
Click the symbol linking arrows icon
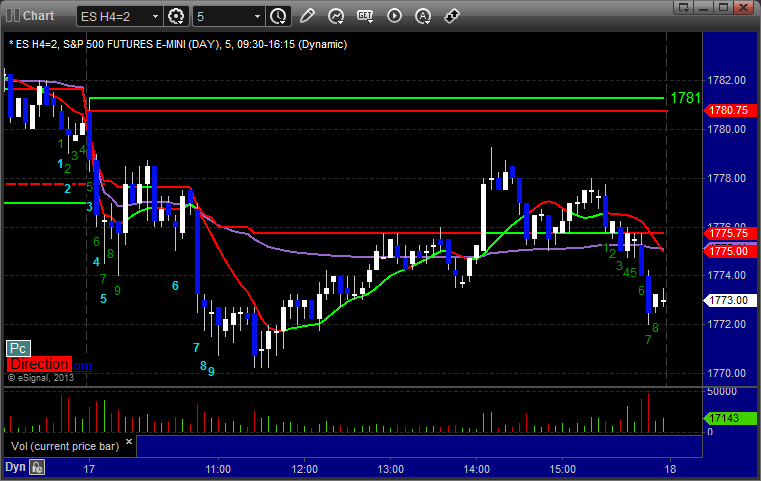click(452, 16)
